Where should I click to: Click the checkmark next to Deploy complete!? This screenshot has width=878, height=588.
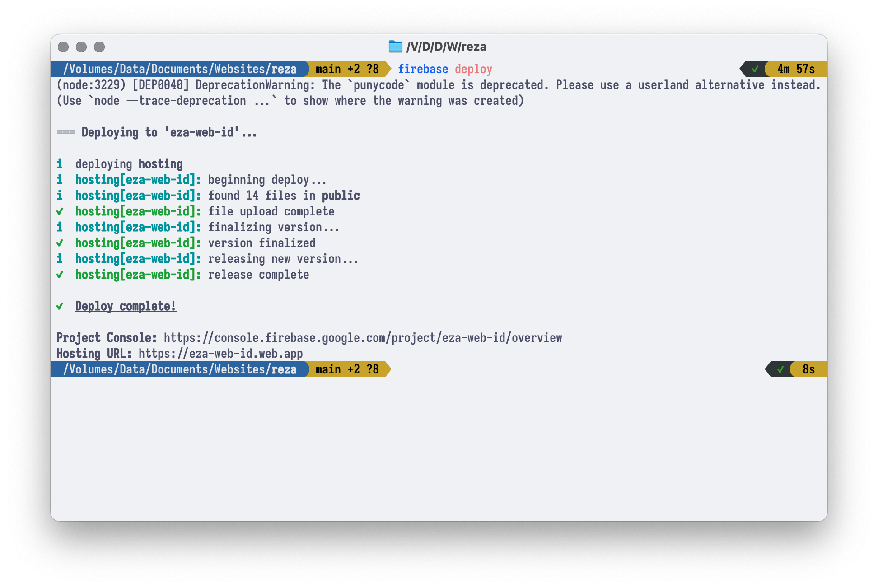(x=60, y=306)
